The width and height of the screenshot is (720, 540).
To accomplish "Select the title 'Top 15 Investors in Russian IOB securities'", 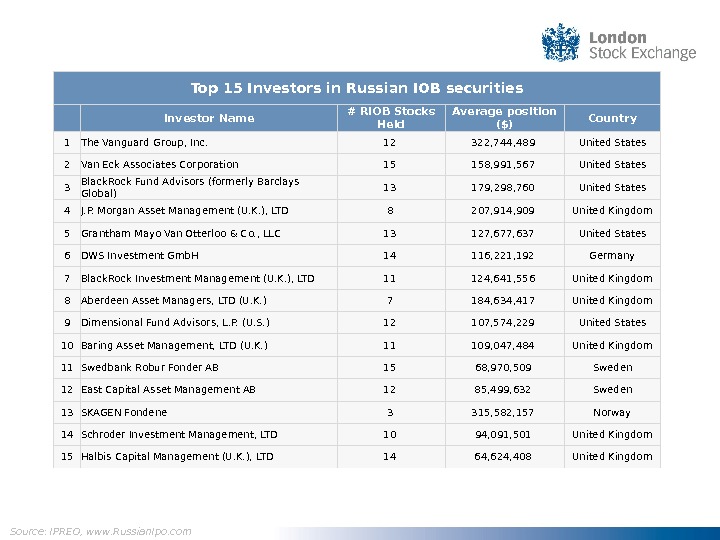I will 357,88.
